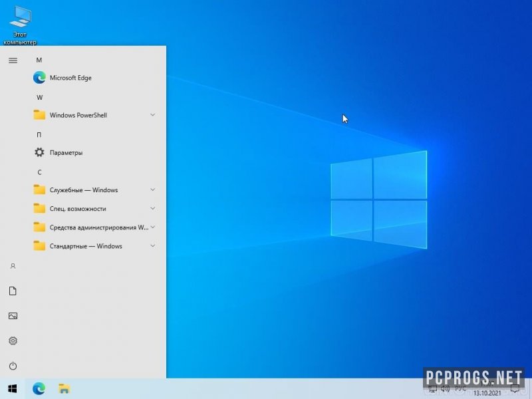Viewport: 532px width, 399px height.
Task: Open the Windows PowerShell folder icon
Action: 39,115
